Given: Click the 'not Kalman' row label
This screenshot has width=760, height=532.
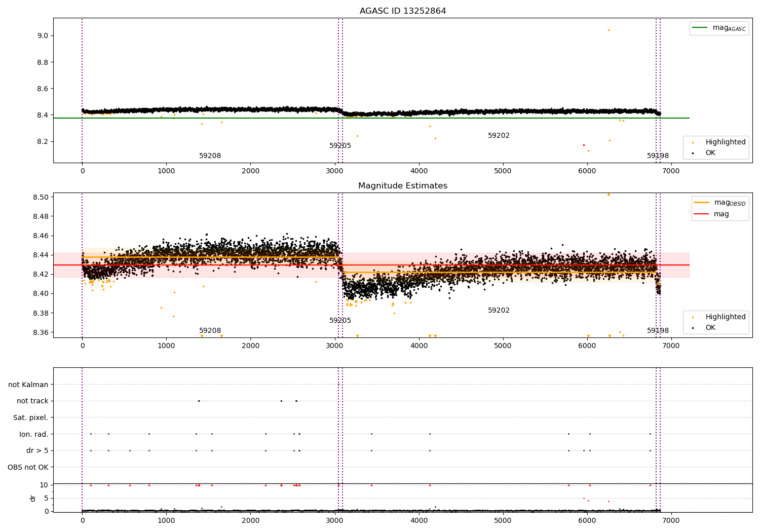Looking at the screenshot, I should [x=28, y=385].
